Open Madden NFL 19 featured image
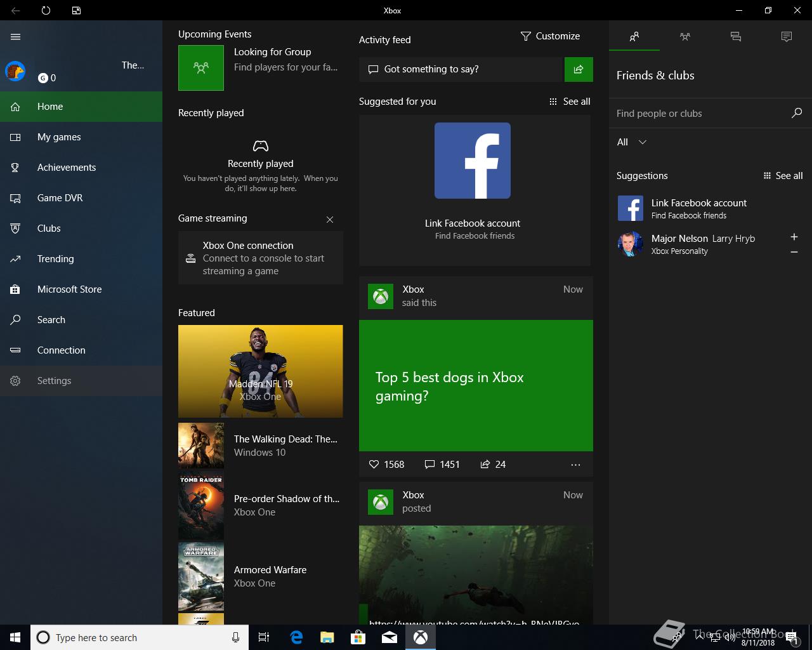This screenshot has width=812, height=650. [x=261, y=371]
